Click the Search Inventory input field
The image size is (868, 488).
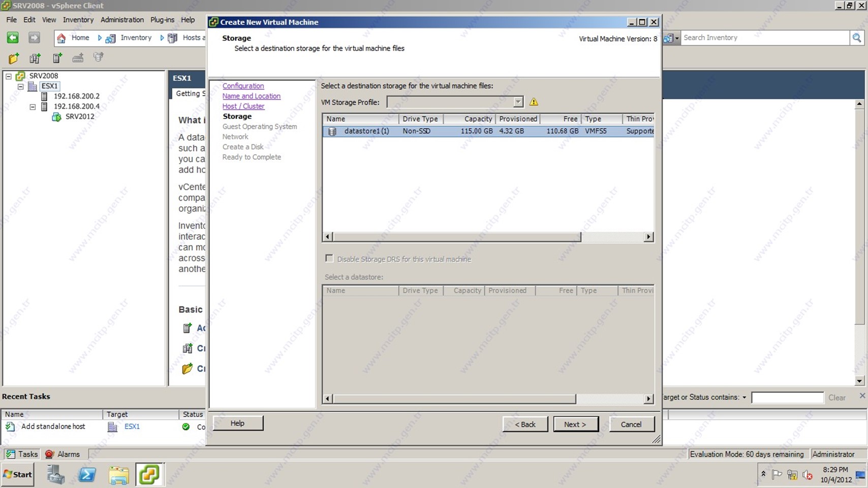pos(765,38)
